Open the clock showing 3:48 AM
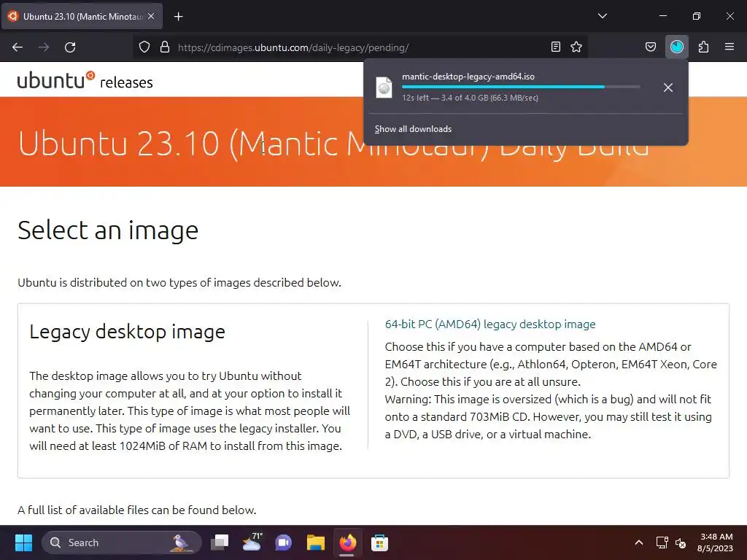This screenshot has width=747, height=560. pyautogui.click(x=715, y=542)
